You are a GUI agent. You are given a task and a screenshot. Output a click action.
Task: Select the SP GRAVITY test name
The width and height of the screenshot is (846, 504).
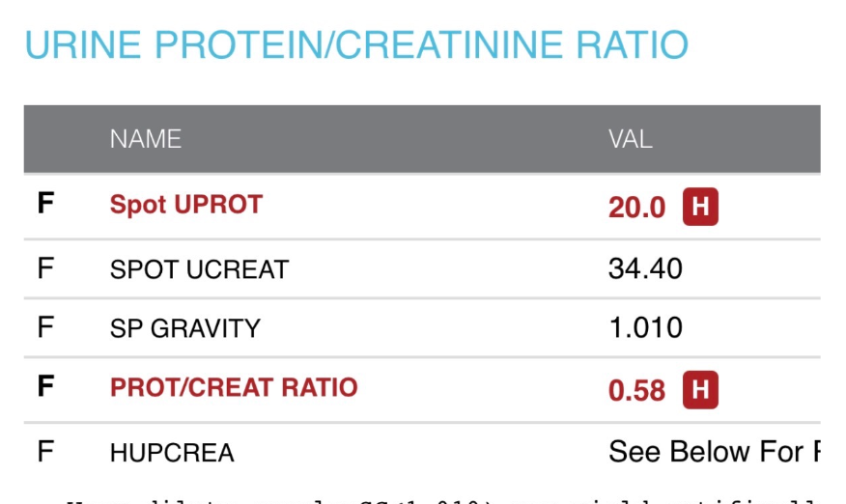click(x=184, y=328)
